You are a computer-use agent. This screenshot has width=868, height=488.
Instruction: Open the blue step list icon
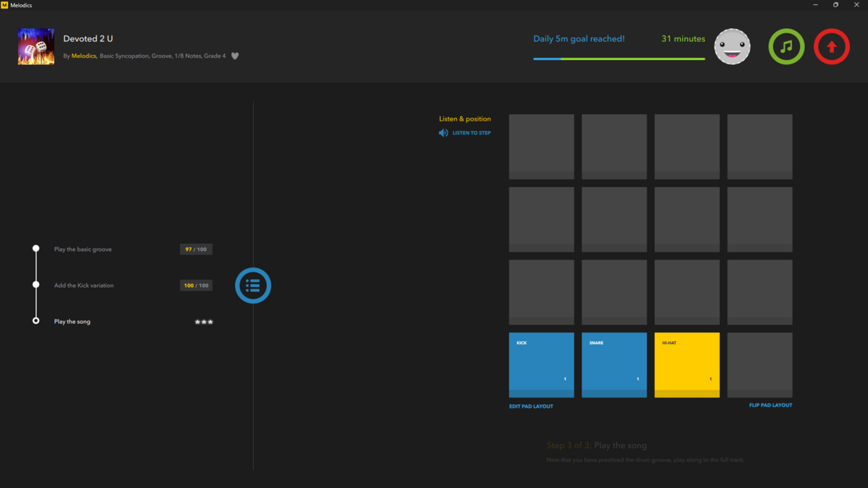(x=253, y=286)
